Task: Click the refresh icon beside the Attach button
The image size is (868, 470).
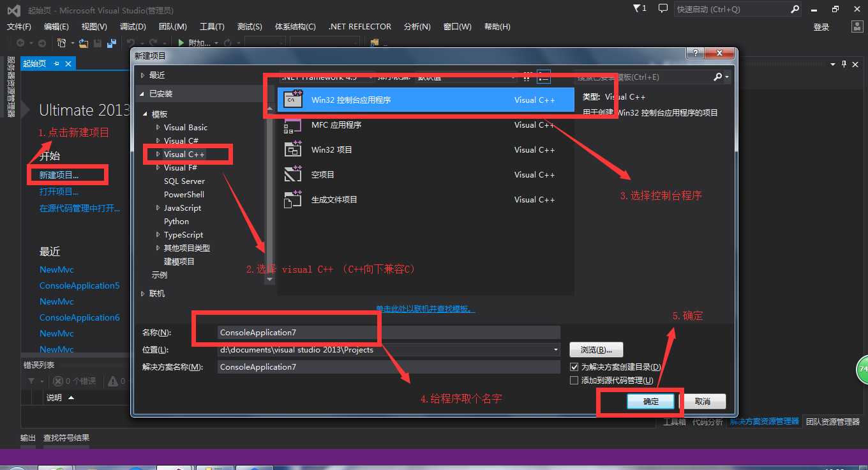Action: 227,43
